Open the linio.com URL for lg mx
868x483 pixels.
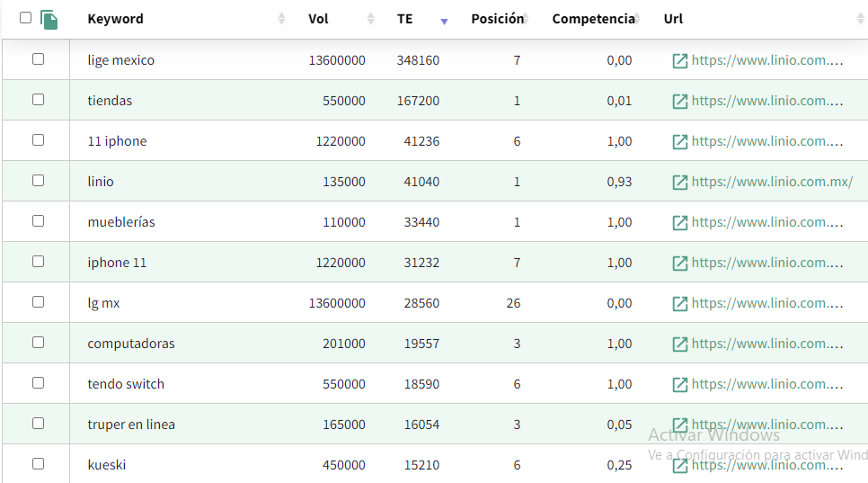[767, 303]
